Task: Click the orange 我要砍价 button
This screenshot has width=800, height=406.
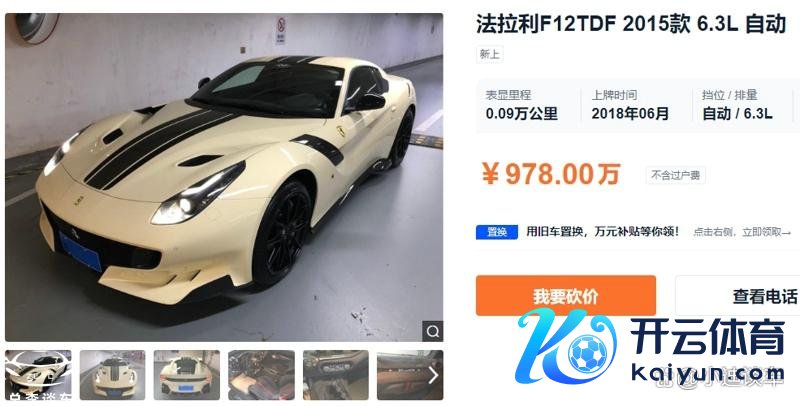Action: (x=566, y=296)
